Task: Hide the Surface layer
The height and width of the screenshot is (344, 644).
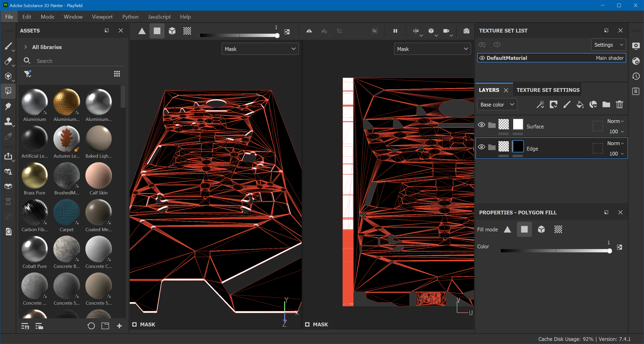Action: (x=482, y=125)
